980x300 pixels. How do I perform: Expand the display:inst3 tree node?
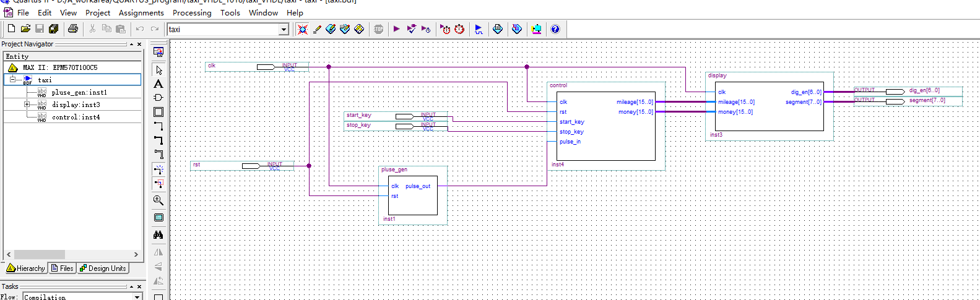(27, 105)
